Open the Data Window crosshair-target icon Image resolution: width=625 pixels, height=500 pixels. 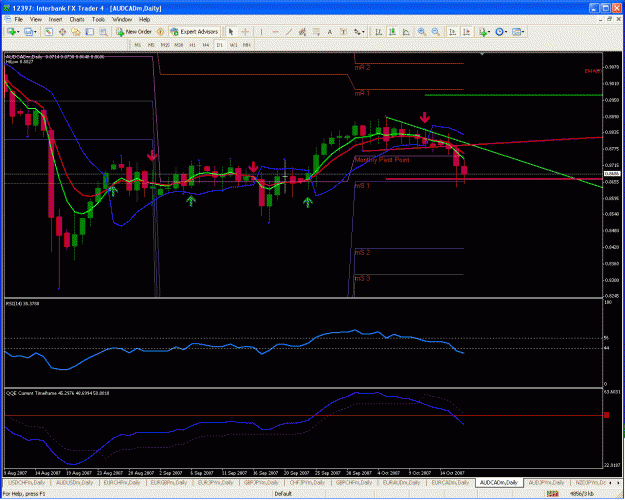(x=63, y=32)
